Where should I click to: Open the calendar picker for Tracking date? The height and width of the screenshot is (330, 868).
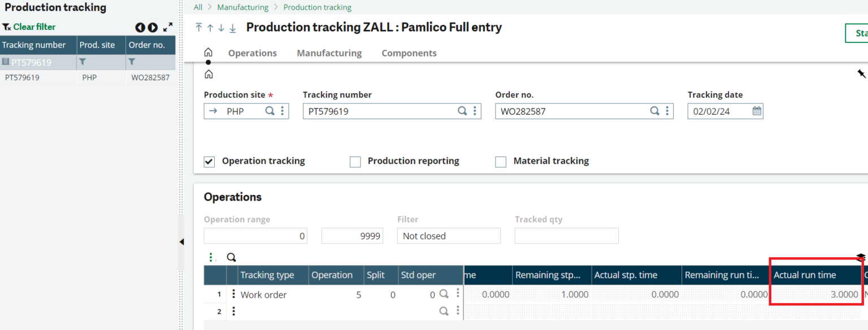756,111
